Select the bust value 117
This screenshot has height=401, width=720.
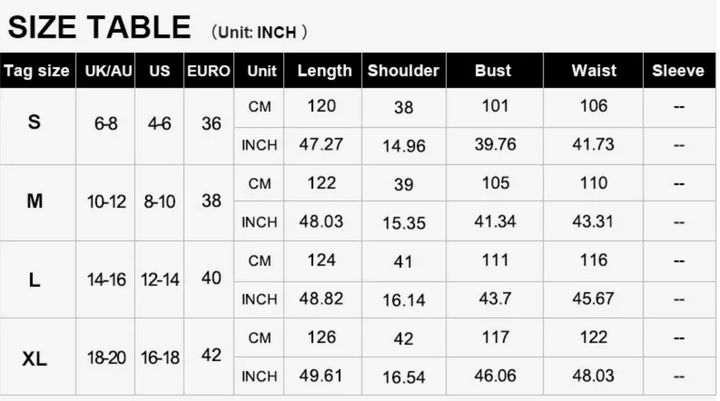(x=494, y=338)
